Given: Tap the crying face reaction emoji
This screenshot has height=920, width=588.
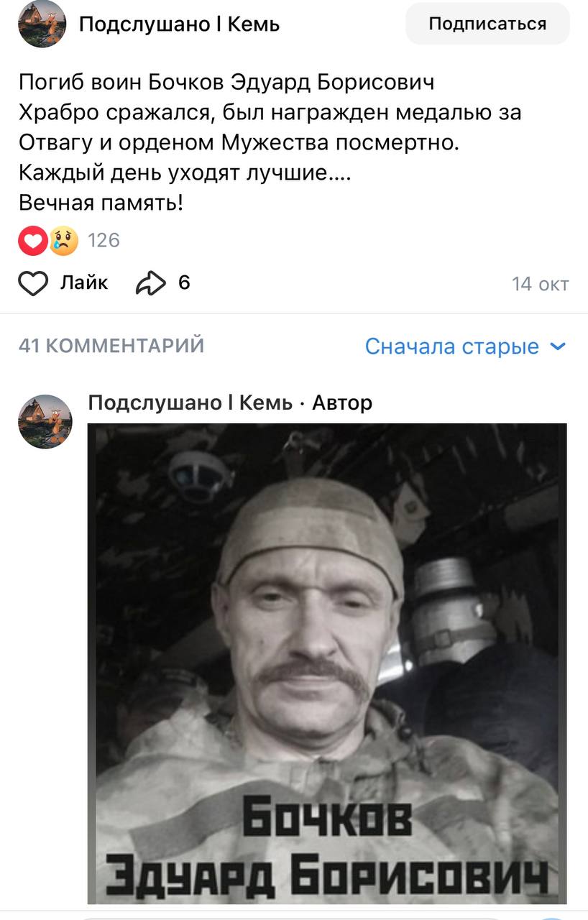Looking at the screenshot, I should [63, 240].
